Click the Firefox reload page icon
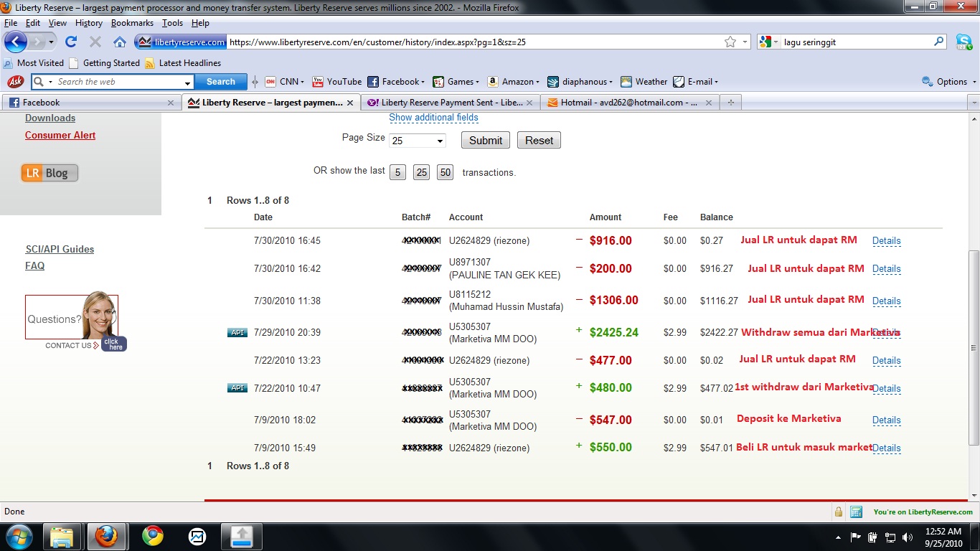The width and height of the screenshot is (980, 551). tap(70, 42)
